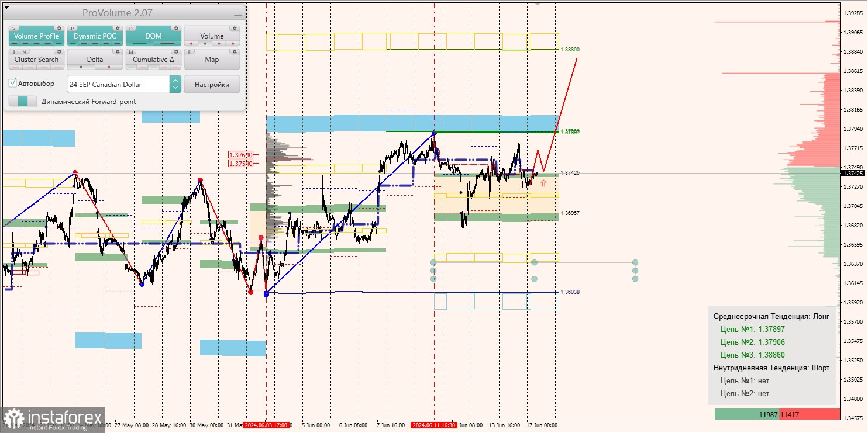This screenshot has height=433, width=868.
Task: Open the contract selector arrows
Action: tap(175, 84)
